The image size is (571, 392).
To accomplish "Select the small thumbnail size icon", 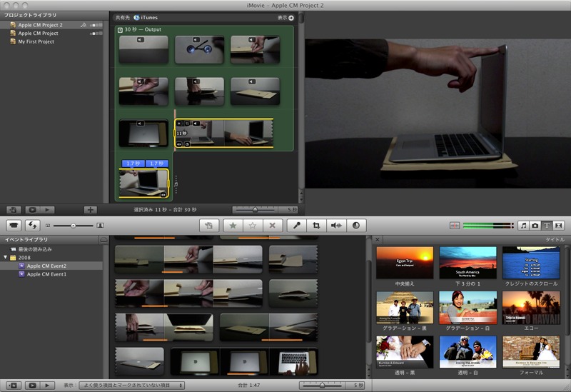I will pos(48,226).
